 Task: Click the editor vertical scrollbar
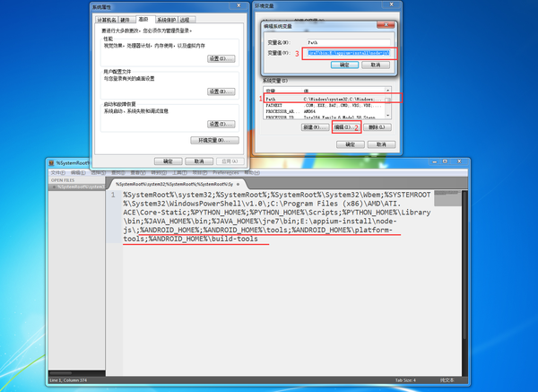tap(464, 265)
